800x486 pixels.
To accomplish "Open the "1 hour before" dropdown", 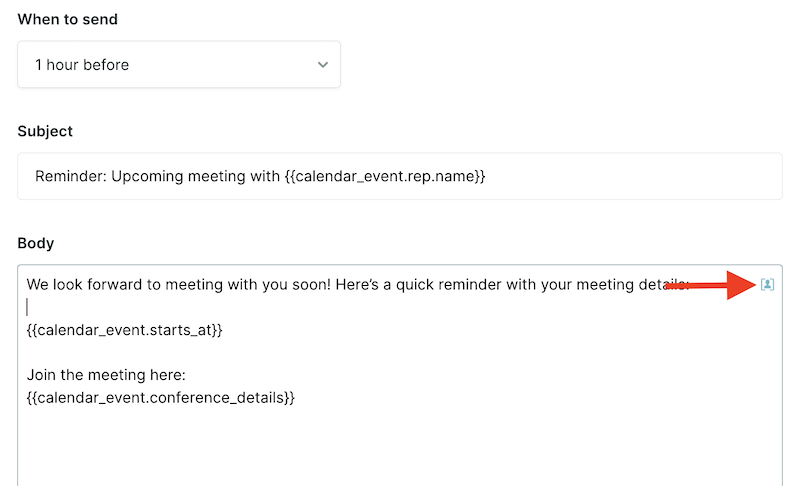I will [x=179, y=64].
